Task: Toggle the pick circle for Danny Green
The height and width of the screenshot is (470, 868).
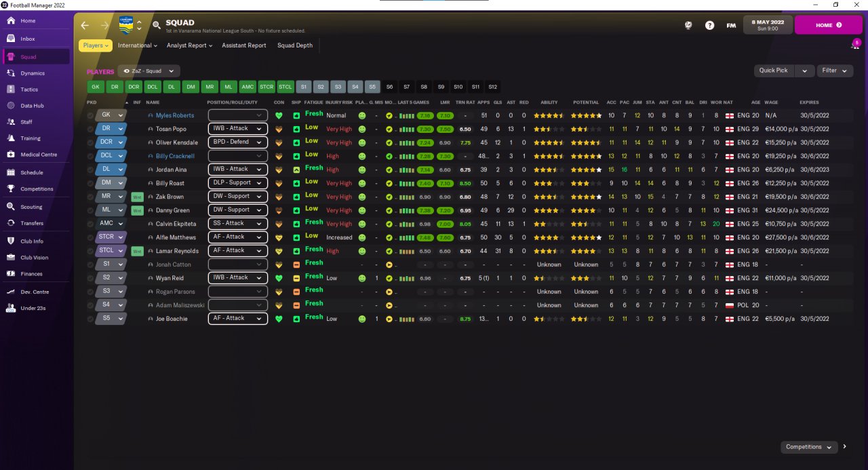Action: pyautogui.click(x=91, y=210)
